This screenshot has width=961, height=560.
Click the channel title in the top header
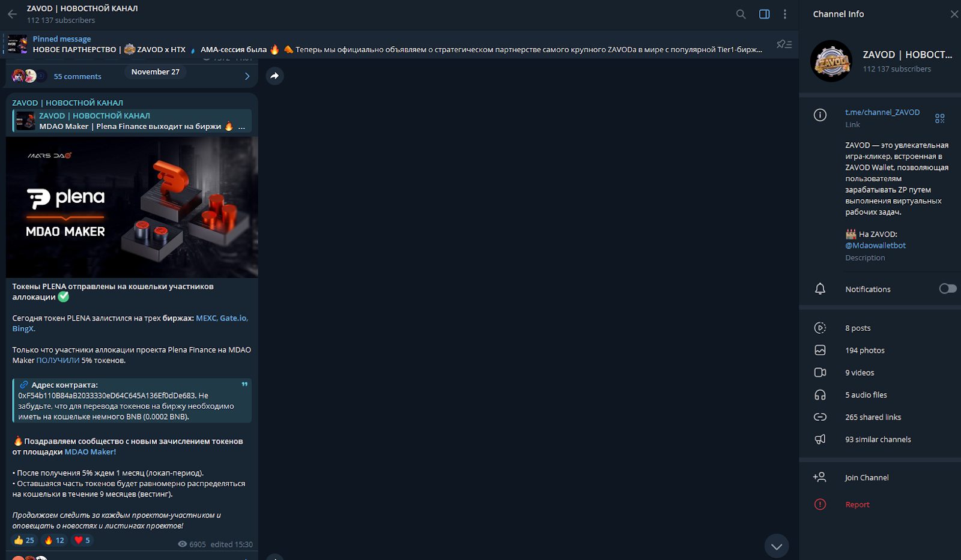click(82, 8)
